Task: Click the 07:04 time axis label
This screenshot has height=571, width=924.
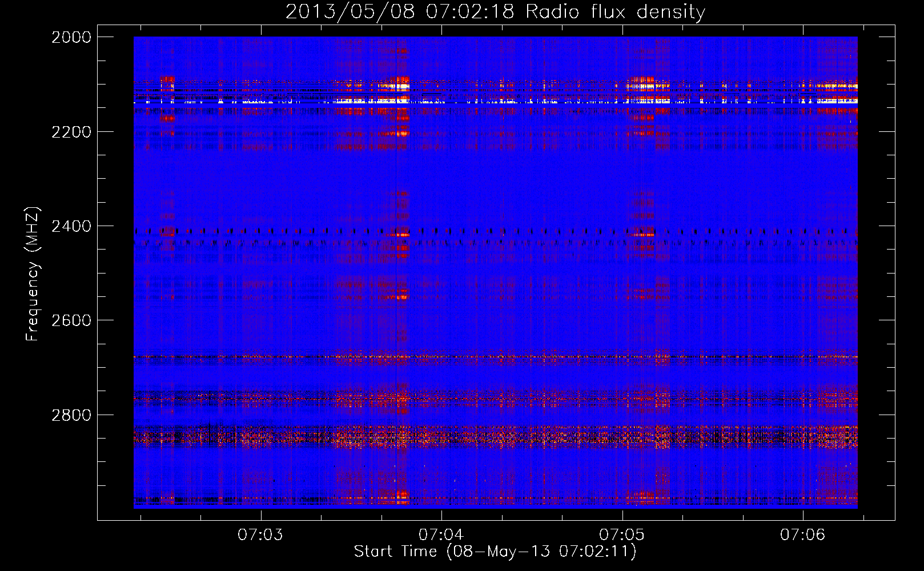Action: (x=441, y=534)
